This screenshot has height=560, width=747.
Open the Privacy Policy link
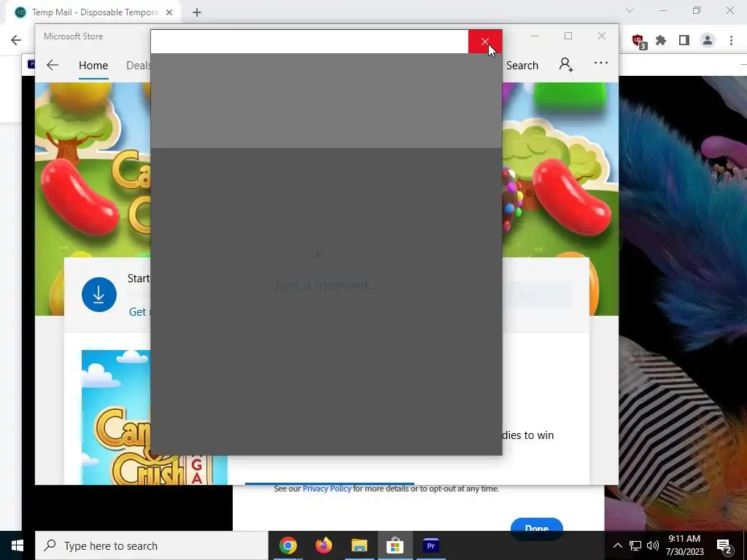coord(327,489)
